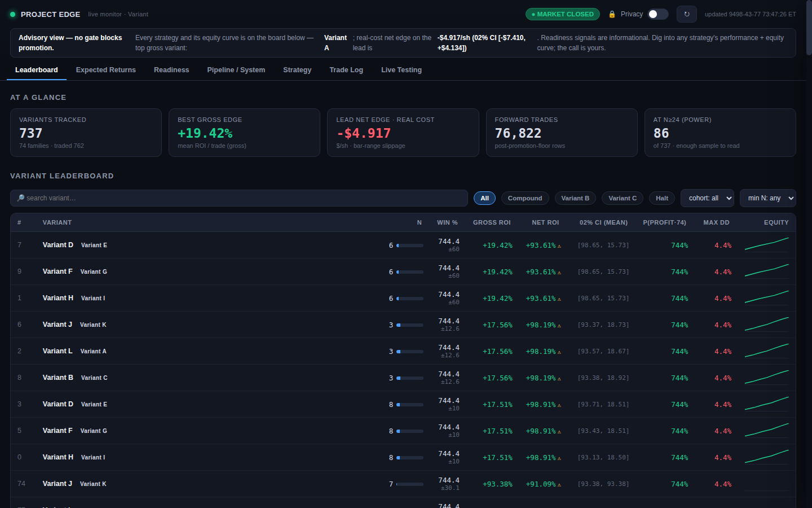
Task: Click the page vertical scrollbar thumb
Action: [809, 28]
